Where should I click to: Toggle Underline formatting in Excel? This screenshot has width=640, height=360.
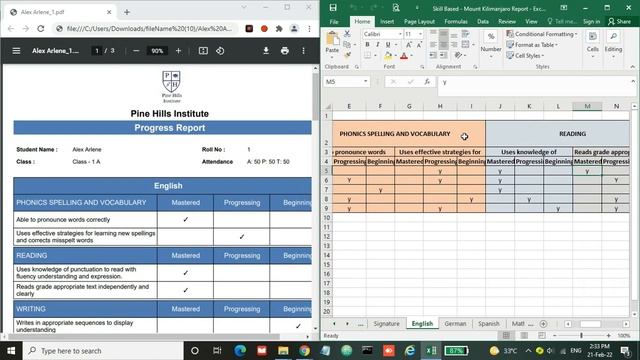click(x=388, y=44)
